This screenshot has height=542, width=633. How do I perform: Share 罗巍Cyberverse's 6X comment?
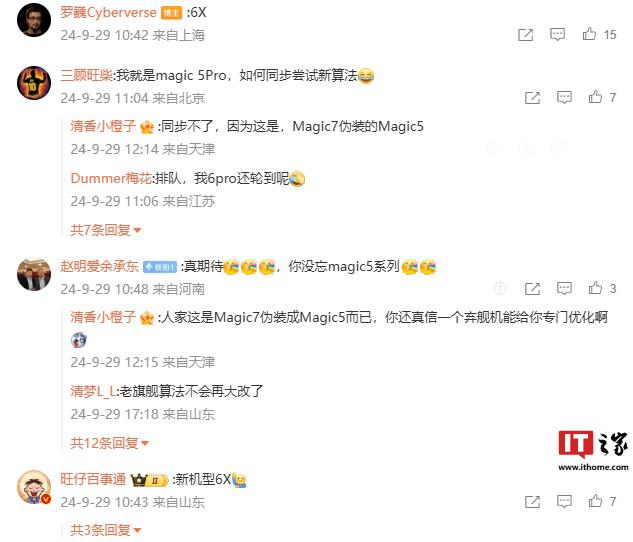pos(525,35)
